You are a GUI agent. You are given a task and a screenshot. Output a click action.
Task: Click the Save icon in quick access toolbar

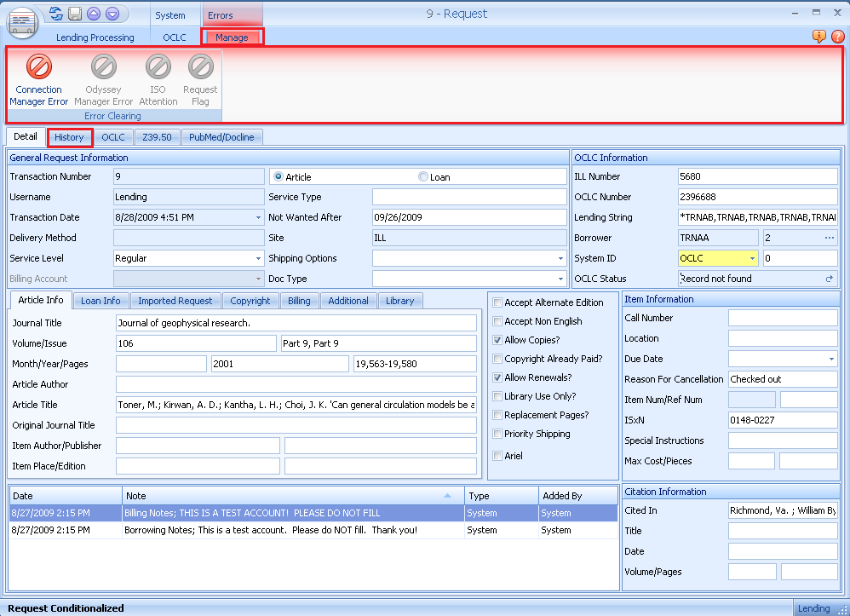75,14
